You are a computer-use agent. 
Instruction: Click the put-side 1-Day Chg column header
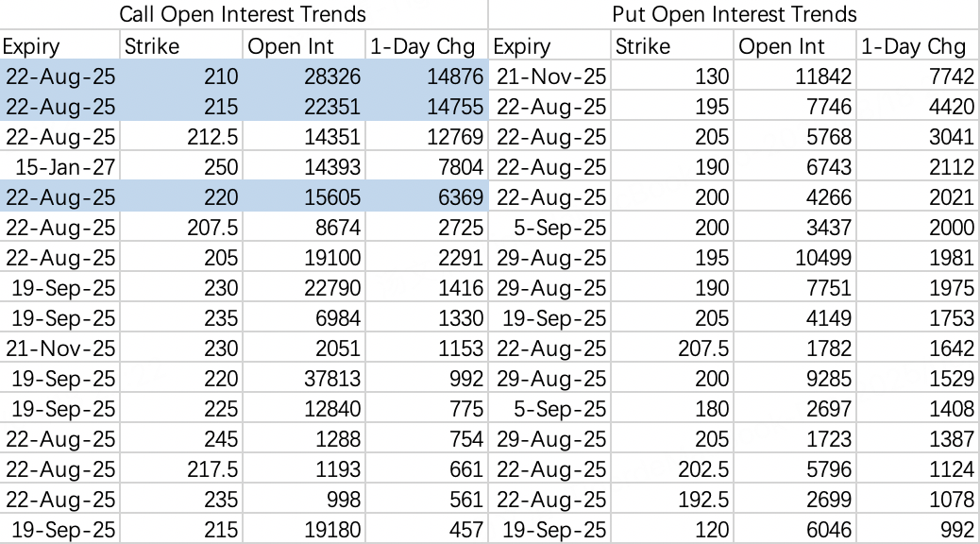tap(918, 45)
